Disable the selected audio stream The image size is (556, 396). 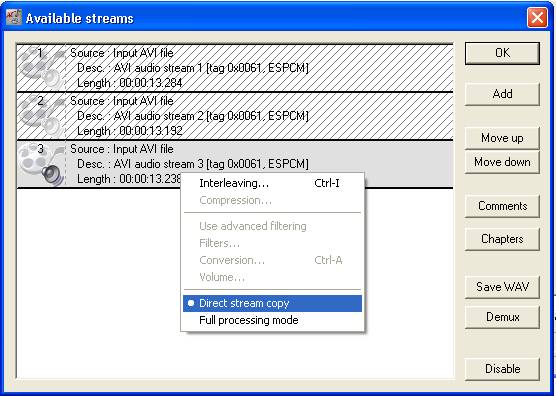pyautogui.click(x=502, y=369)
